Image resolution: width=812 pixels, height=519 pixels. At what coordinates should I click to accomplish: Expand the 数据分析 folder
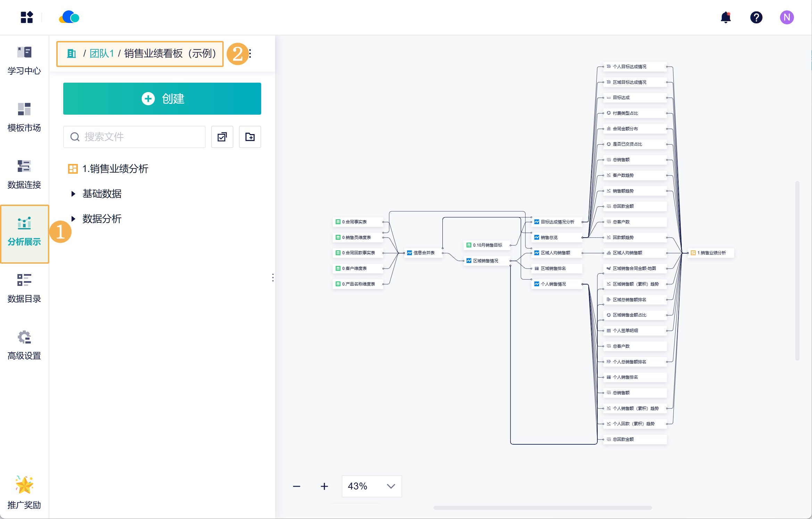click(x=97, y=219)
